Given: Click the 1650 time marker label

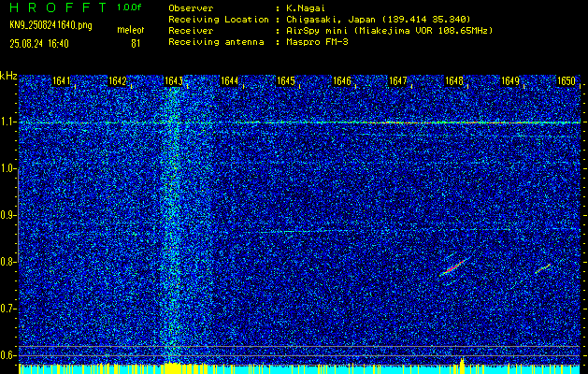Looking at the screenshot, I should pyautogui.click(x=566, y=81).
